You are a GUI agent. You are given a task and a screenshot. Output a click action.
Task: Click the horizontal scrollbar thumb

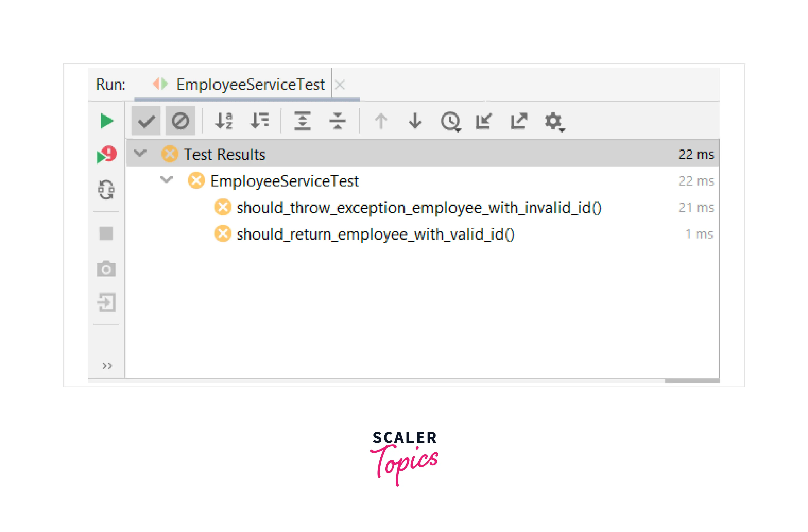pyautogui.click(x=692, y=381)
